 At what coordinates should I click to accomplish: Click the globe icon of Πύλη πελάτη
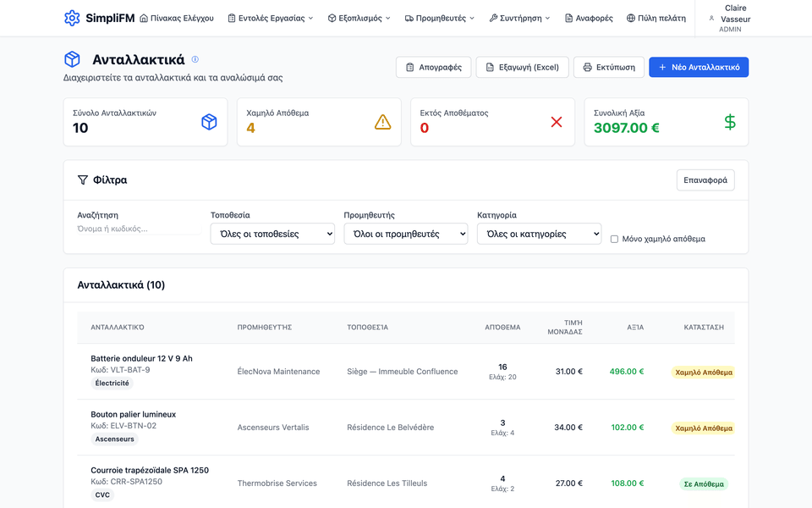[x=631, y=18]
